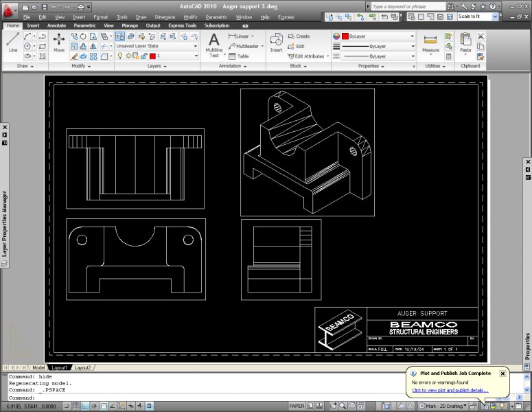The image size is (532, 412).
Task: Click the Insert block icon
Action: pos(276,42)
